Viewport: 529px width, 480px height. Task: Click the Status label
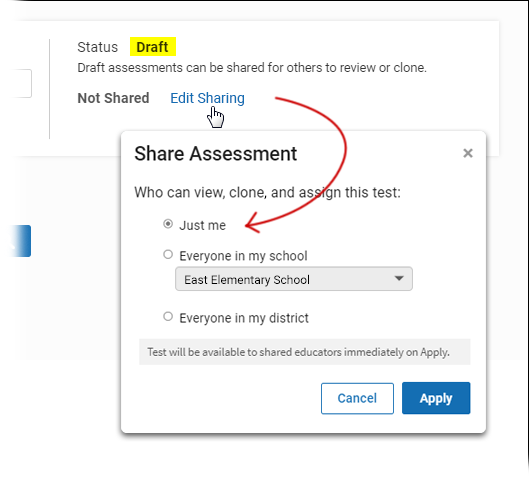98,47
